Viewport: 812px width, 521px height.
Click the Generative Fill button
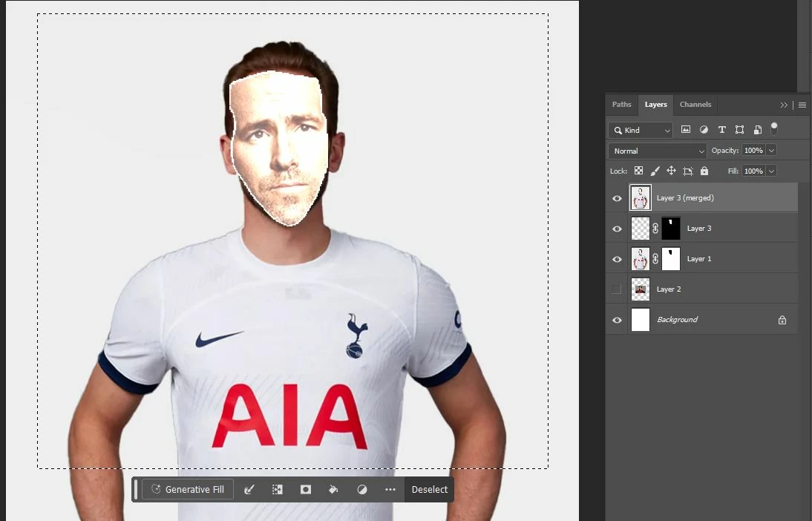188,489
